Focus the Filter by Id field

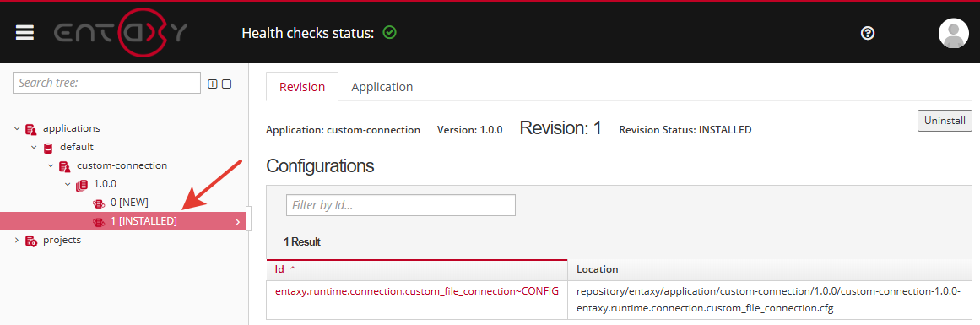pyautogui.click(x=401, y=205)
